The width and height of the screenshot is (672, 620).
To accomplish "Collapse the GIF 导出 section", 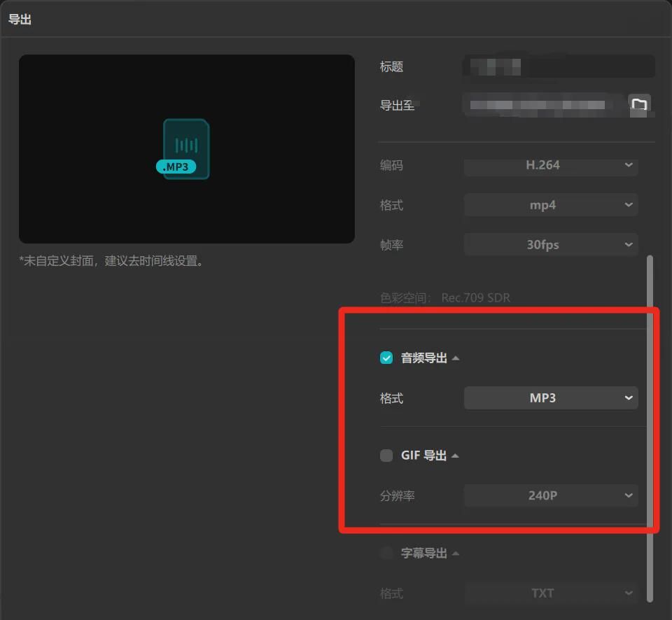I will 456,455.
